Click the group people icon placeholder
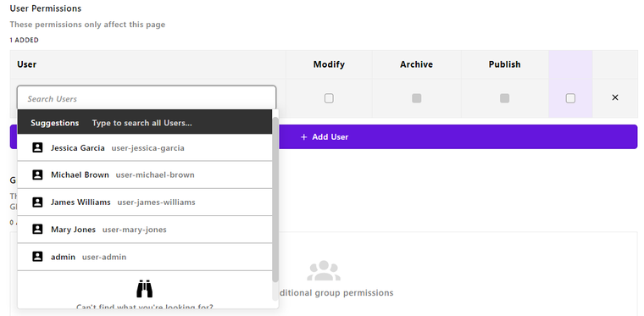Image resolution: width=644 pixels, height=316 pixels. coord(324,270)
